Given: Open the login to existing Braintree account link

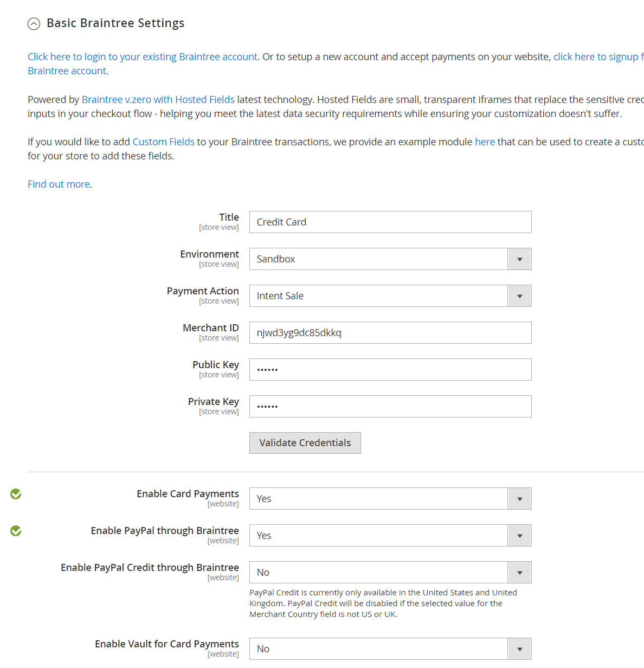Looking at the screenshot, I should point(143,57).
